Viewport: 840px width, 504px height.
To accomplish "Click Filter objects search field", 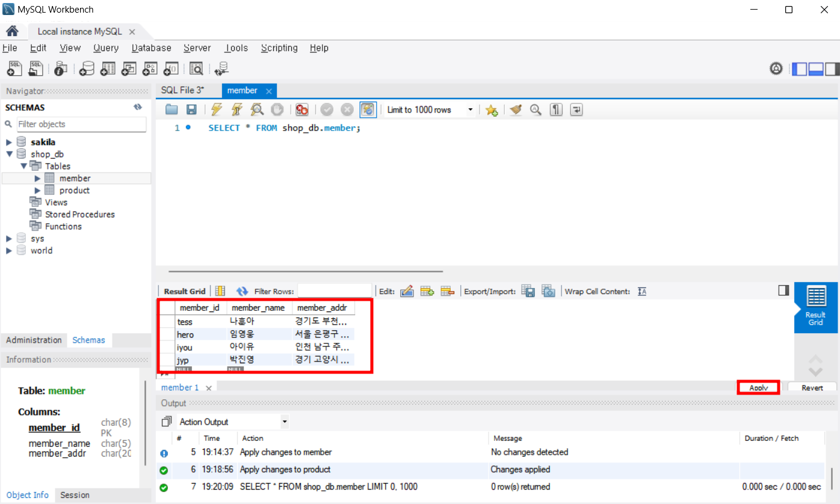I will coord(81,124).
